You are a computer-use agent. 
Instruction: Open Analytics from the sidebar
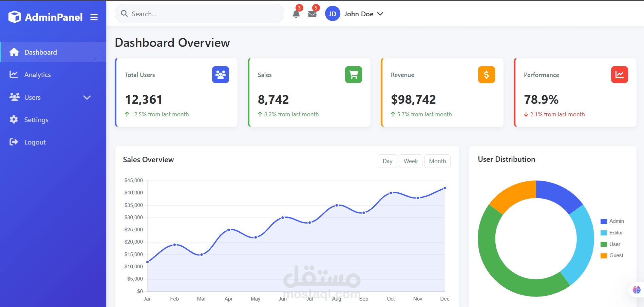pyautogui.click(x=53, y=75)
